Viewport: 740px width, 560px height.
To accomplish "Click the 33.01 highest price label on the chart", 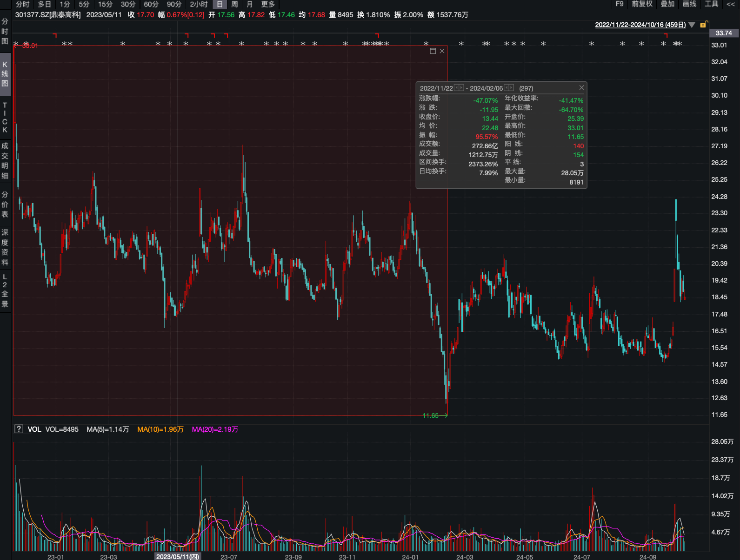I will pos(30,46).
